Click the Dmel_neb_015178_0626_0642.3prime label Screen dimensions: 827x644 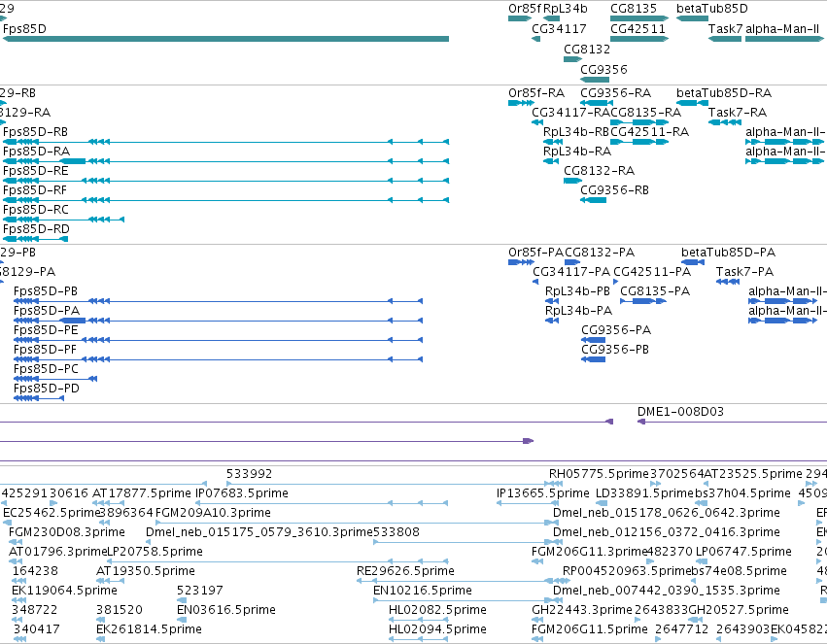666,513
